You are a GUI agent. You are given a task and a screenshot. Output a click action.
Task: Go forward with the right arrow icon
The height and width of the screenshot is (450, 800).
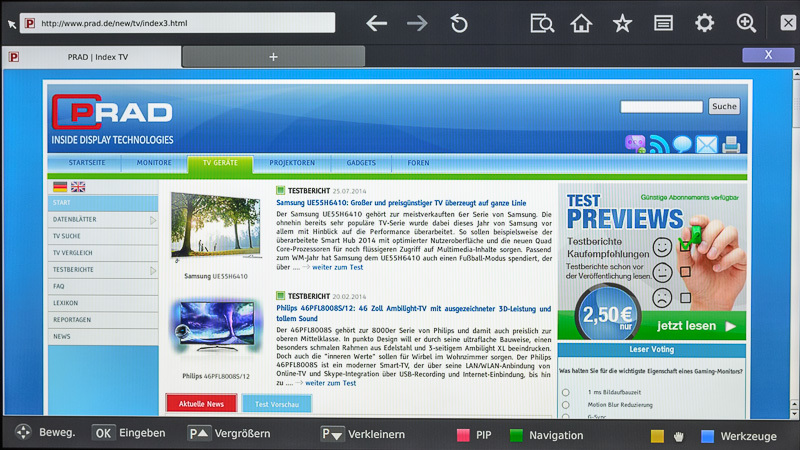coord(417,23)
